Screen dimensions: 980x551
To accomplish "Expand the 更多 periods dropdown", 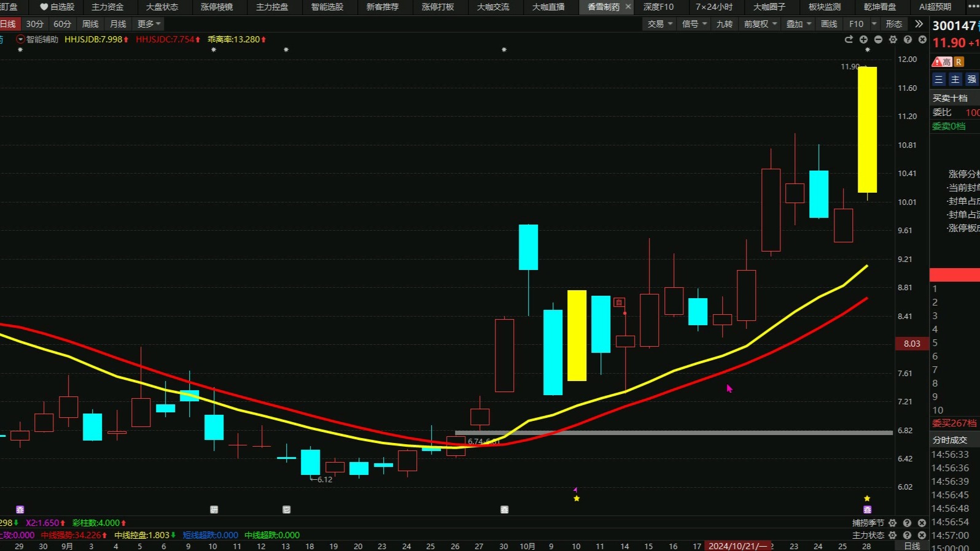I will pyautogui.click(x=149, y=24).
